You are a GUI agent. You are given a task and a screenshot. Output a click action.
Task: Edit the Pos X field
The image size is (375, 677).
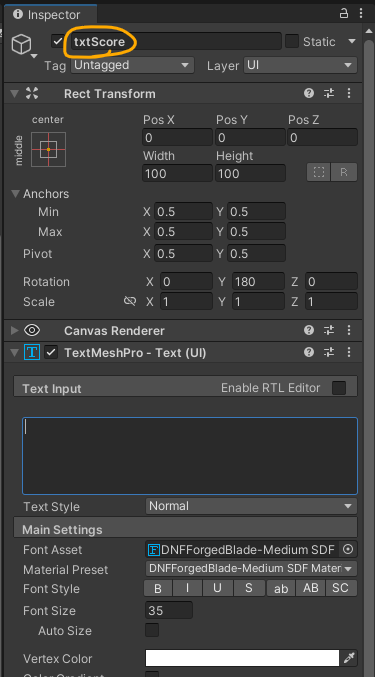tap(177, 137)
